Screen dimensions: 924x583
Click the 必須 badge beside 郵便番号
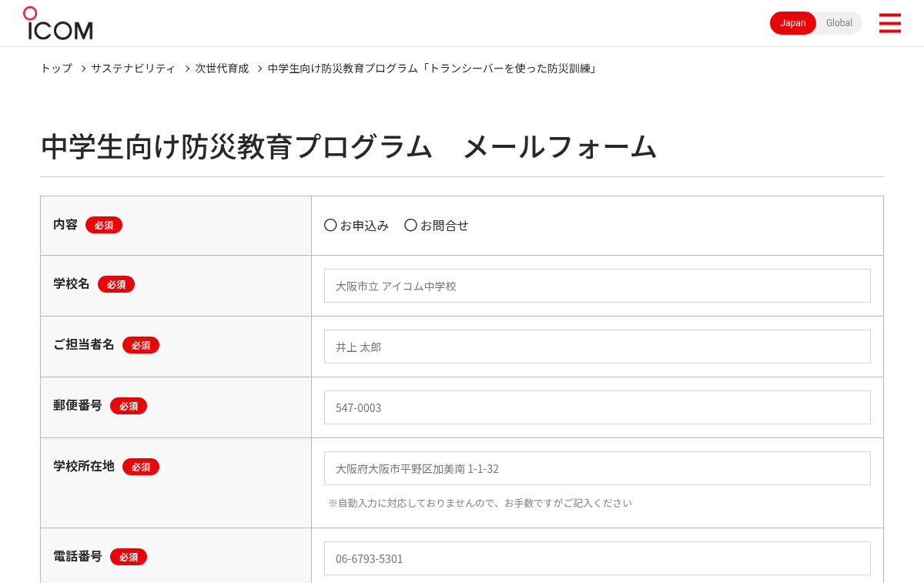(x=129, y=406)
